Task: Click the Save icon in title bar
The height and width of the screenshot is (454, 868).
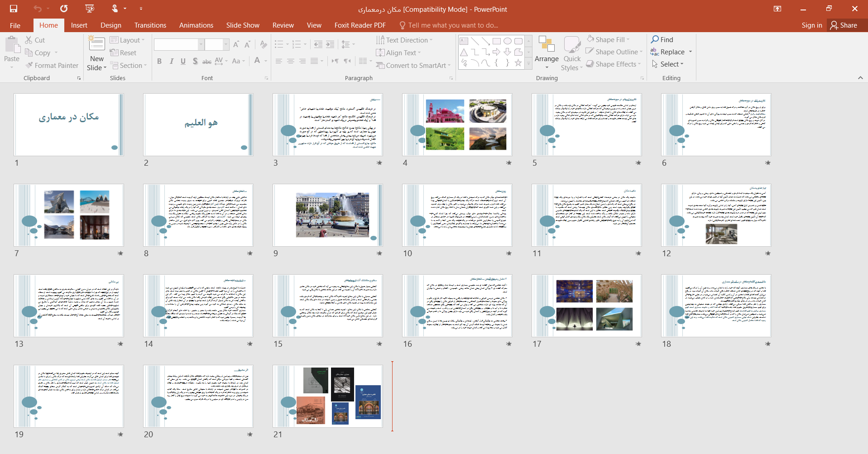Action: 14,9
